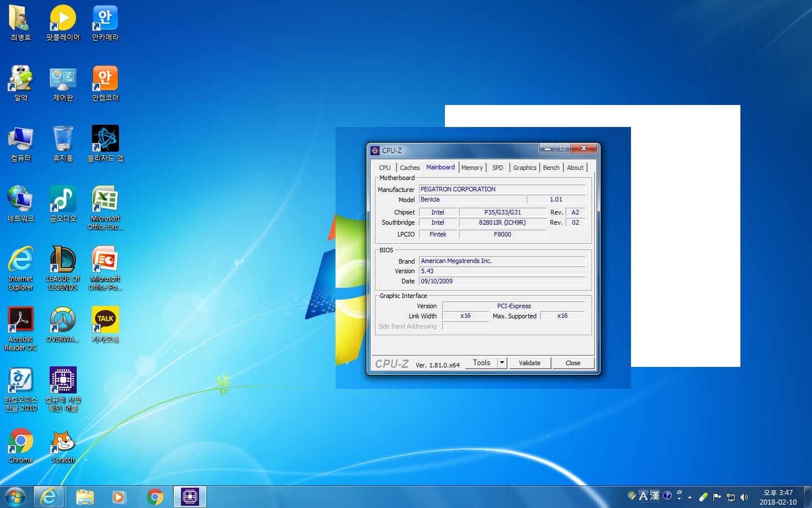
Task: Select the 곰오디오 desktop shortcut
Action: pyautogui.click(x=63, y=204)
